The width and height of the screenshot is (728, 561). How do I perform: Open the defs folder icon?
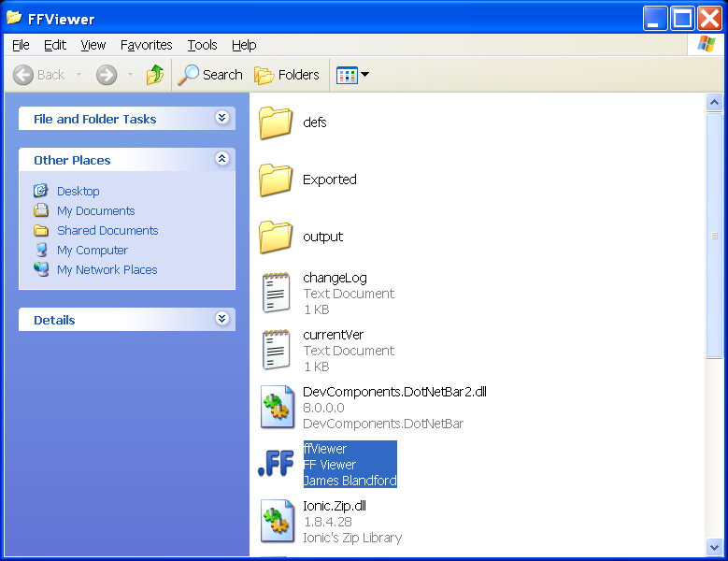coord(276,123)
